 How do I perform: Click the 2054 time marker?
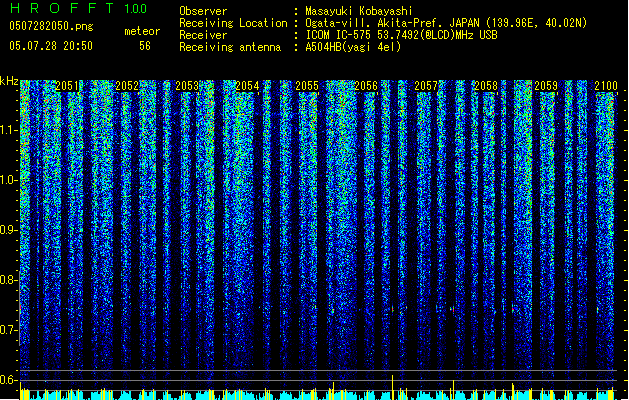247,86
